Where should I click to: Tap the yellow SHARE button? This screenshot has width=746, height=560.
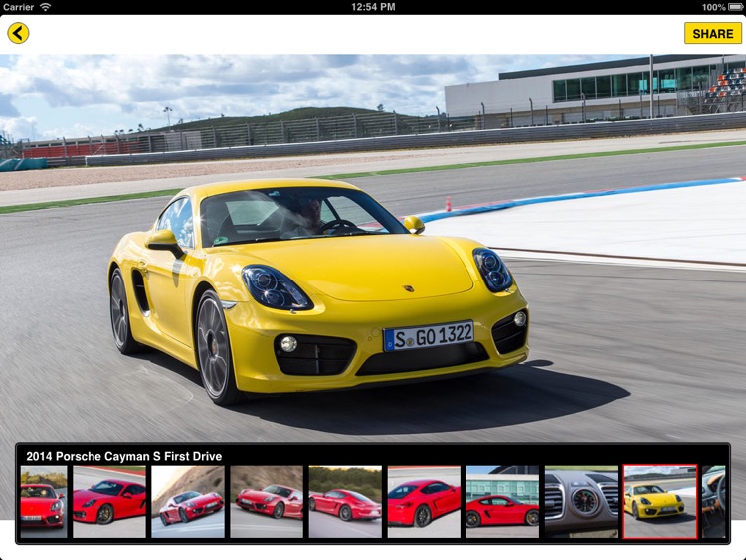click(713, 33)
